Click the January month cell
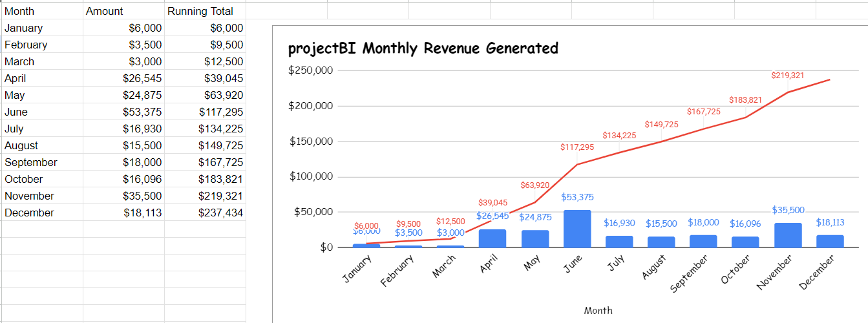868x323 pixels. coord(42,28)
